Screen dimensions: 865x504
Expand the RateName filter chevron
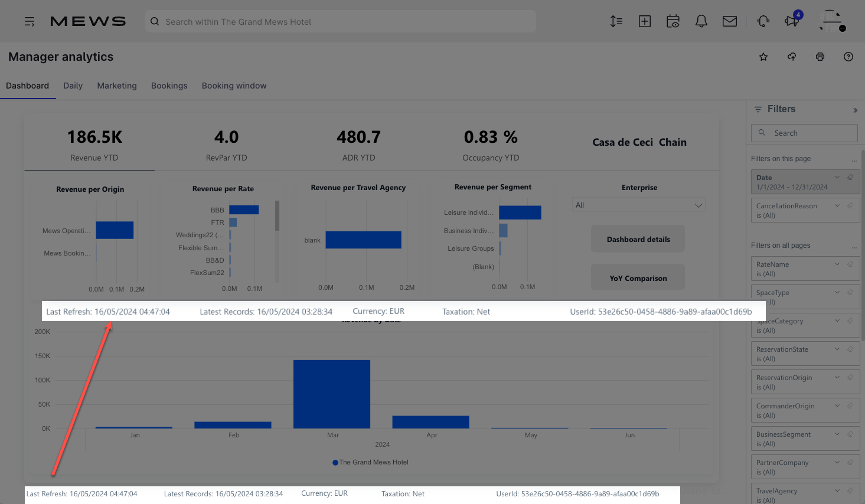837,264
